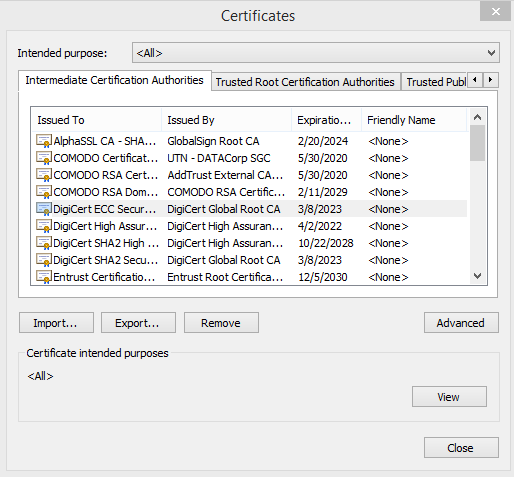Click the COMODO RSA Cert... certificate icon

point(44,175)
